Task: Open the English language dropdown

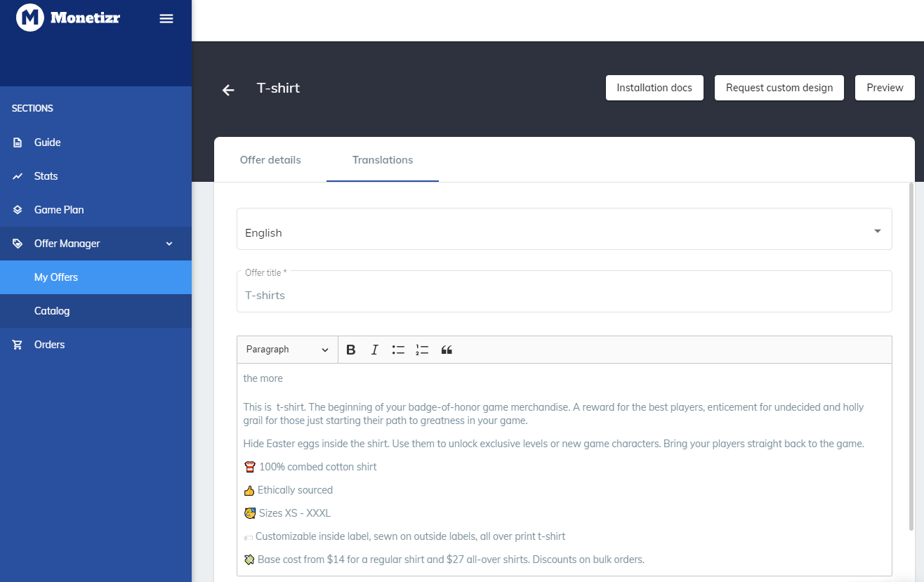Action: coord(565,229)
